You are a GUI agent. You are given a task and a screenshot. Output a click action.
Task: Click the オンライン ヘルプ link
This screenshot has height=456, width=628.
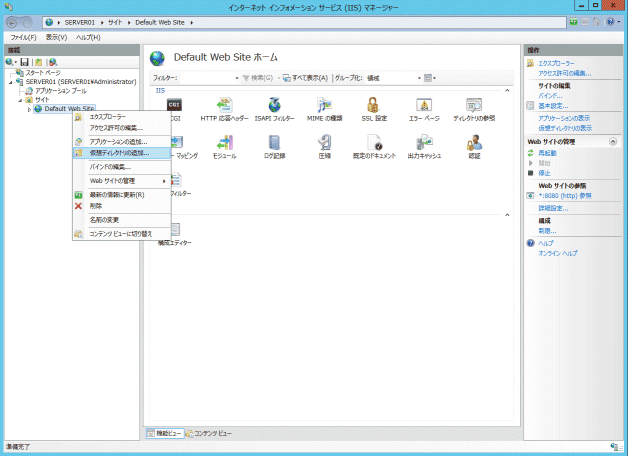click(x=558, y=253)
